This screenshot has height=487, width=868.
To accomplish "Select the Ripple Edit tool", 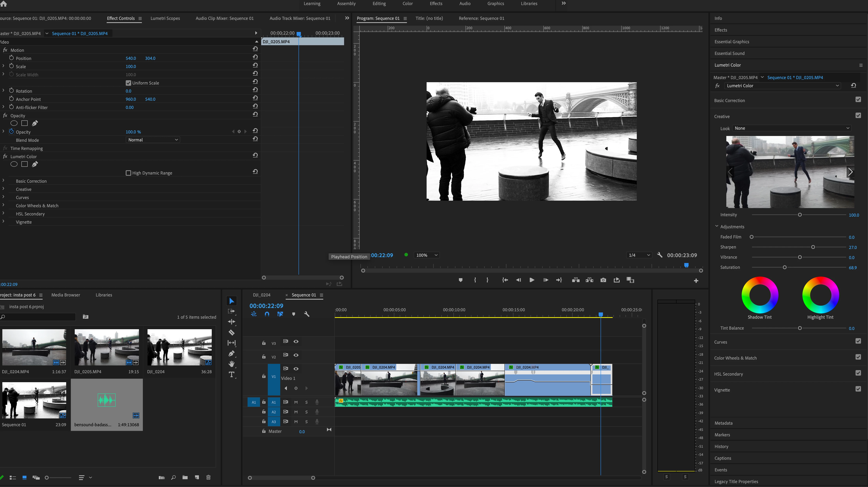I will (x=231, y=322).
